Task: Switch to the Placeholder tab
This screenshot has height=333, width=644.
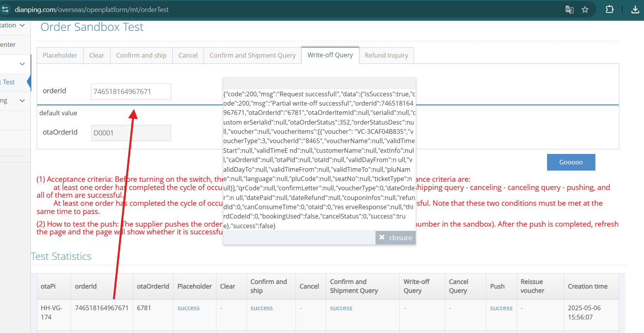Action: click(60, 55)
